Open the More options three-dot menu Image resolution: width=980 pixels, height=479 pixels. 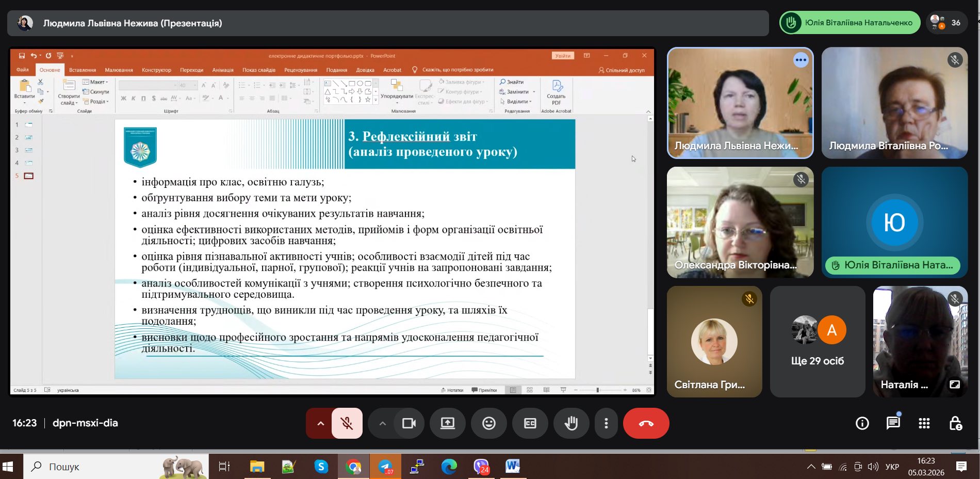pos(606,423)
